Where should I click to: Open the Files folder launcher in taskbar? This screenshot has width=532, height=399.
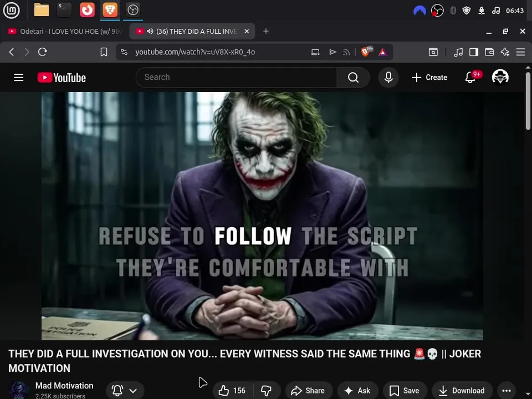coord(42,10)
